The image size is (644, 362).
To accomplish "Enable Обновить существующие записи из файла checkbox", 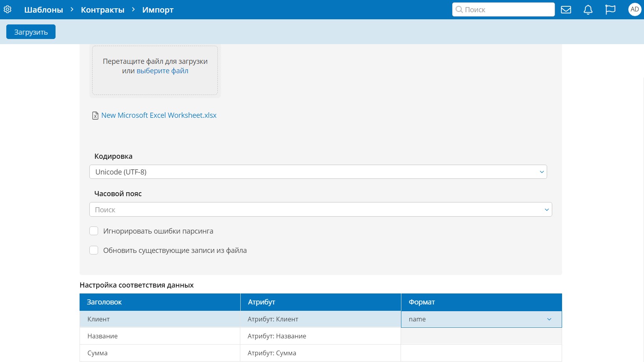I will click(x=94, y=250).
